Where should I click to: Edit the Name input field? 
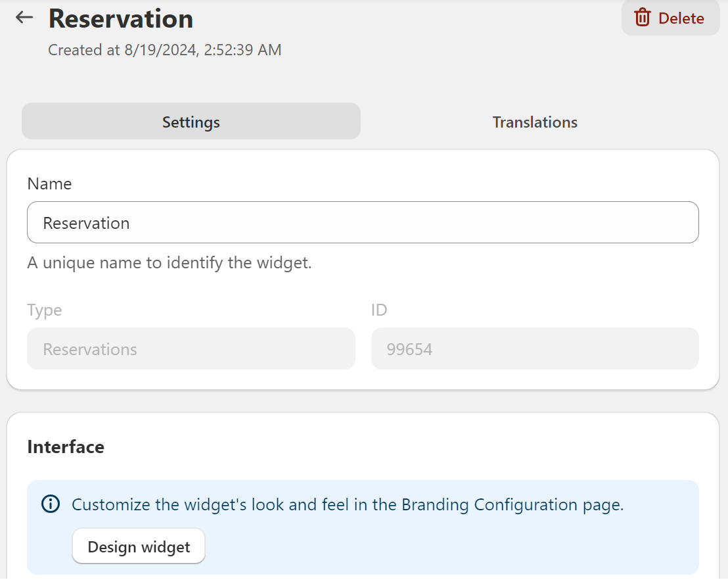click(x=363, y=223)
